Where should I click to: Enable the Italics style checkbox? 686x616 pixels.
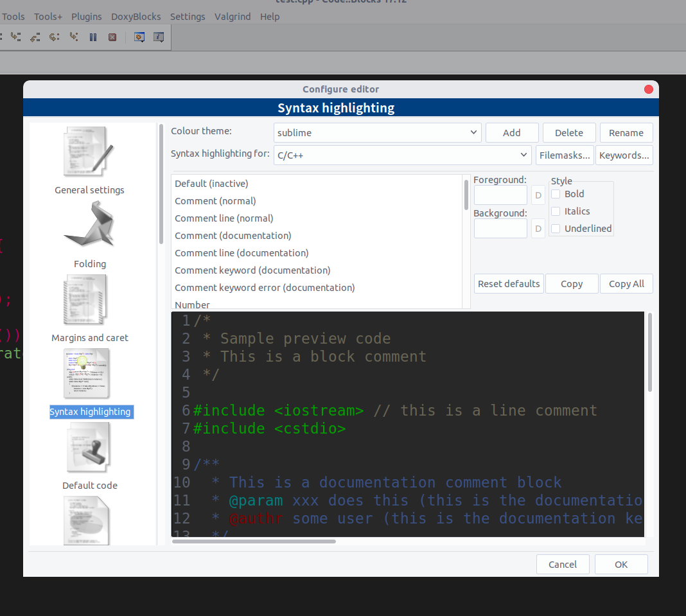point(556,211)
